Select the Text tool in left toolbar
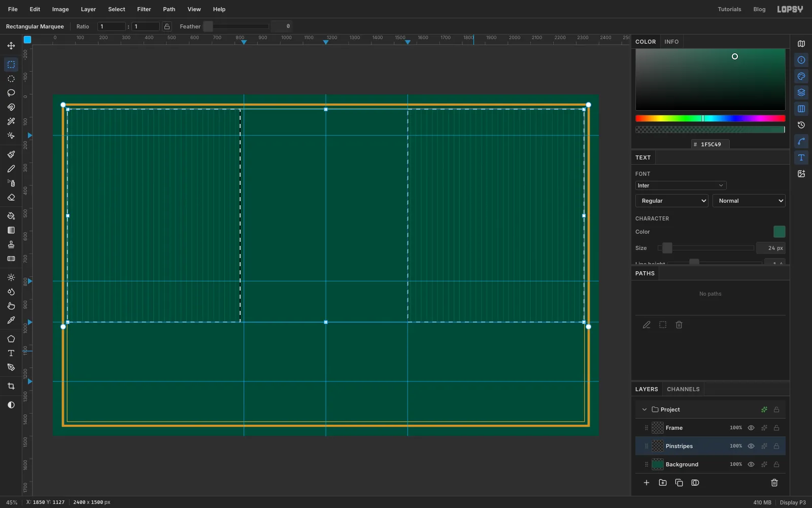 [x=11, y=353]
